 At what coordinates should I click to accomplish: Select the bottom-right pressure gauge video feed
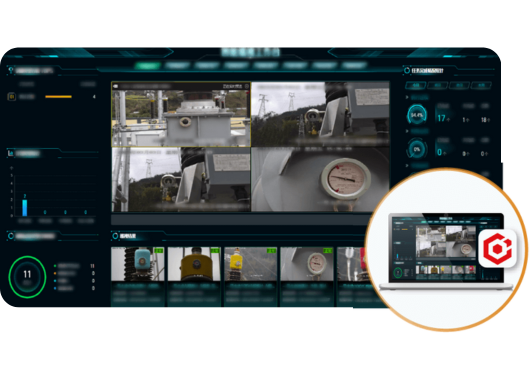320,179
